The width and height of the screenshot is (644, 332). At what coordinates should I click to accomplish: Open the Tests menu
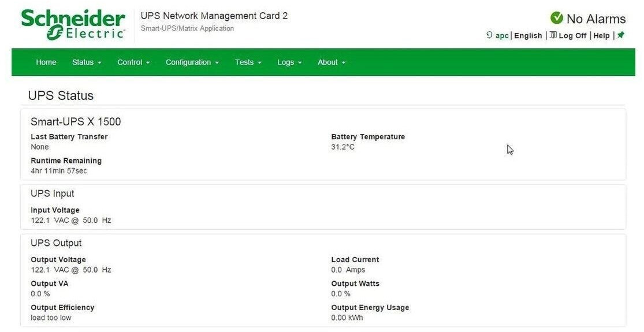(x=248, y=62)
